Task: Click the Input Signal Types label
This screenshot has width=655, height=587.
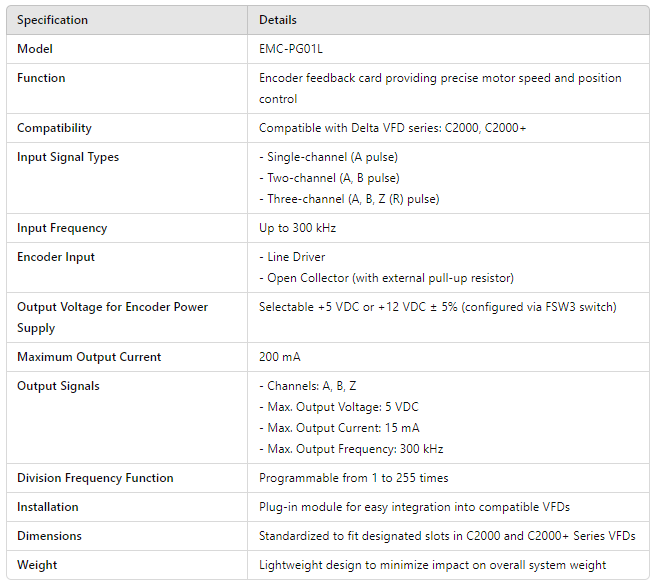Action: 68,157
